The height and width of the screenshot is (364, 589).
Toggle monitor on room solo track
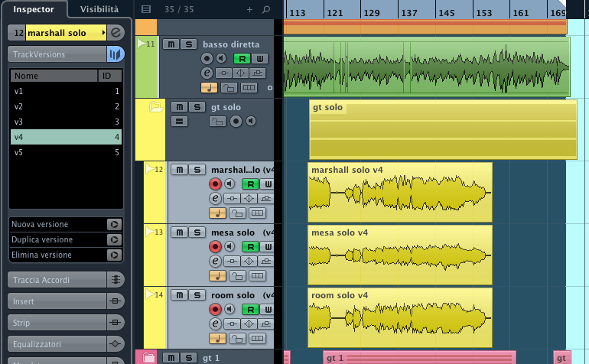(229, 310)
